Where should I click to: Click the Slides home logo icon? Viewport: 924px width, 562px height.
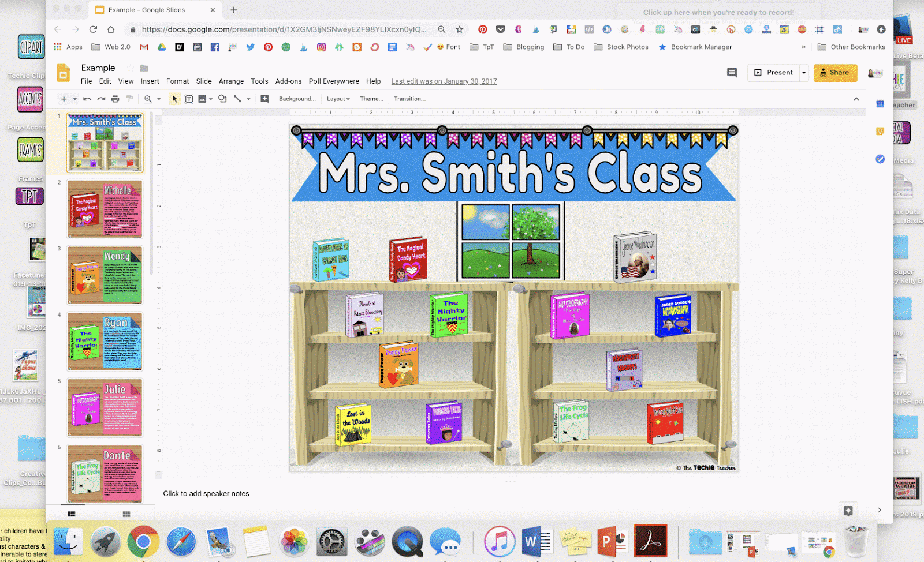[x=64, y=73]
